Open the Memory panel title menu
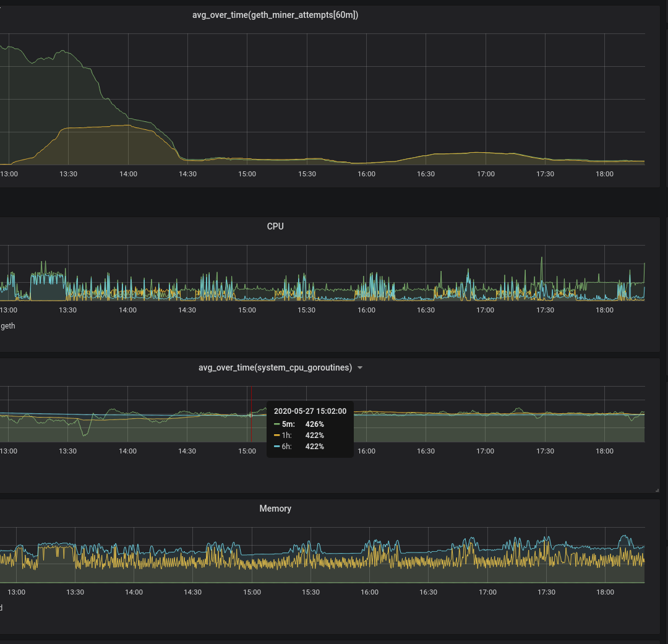Screen dimensions: 668x644 pos(275,509)
